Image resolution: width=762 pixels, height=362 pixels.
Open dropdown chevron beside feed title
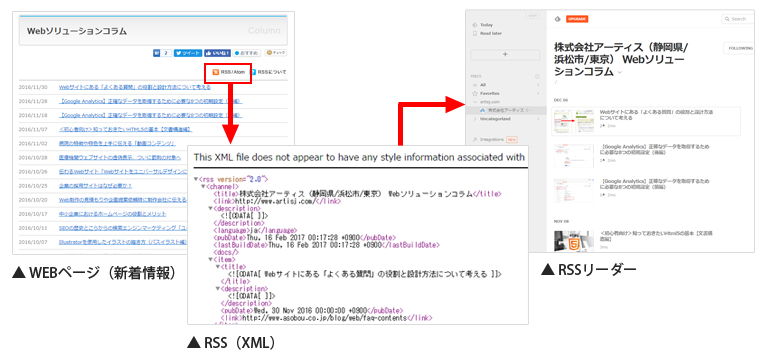[x=620, y=72]
